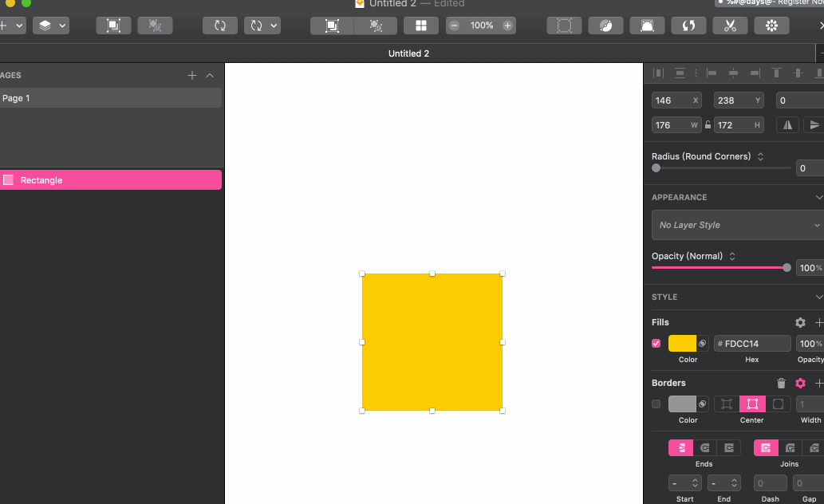Select the Rectangle layer in layer list

[x=110, y=180]
